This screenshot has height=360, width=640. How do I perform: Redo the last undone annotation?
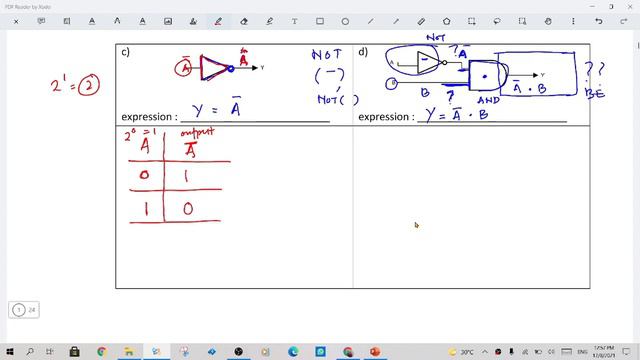tap(624, 21)
